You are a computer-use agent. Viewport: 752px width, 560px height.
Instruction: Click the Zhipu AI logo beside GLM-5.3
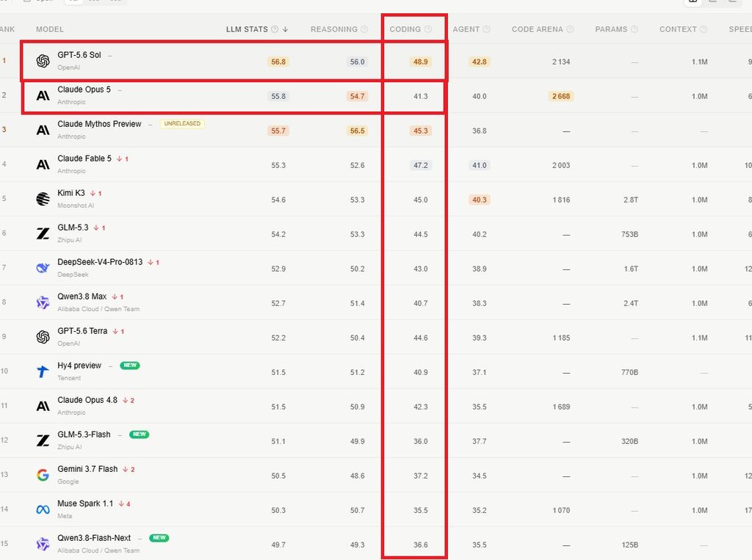point(43,233)
